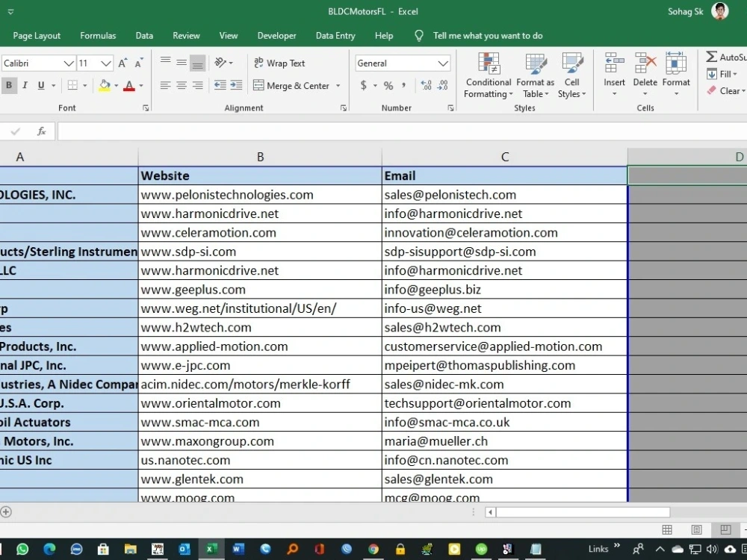This screenshot has width=747, height=560.
Task: Open Conditional Formatting menu
Action: click(489, 75)
